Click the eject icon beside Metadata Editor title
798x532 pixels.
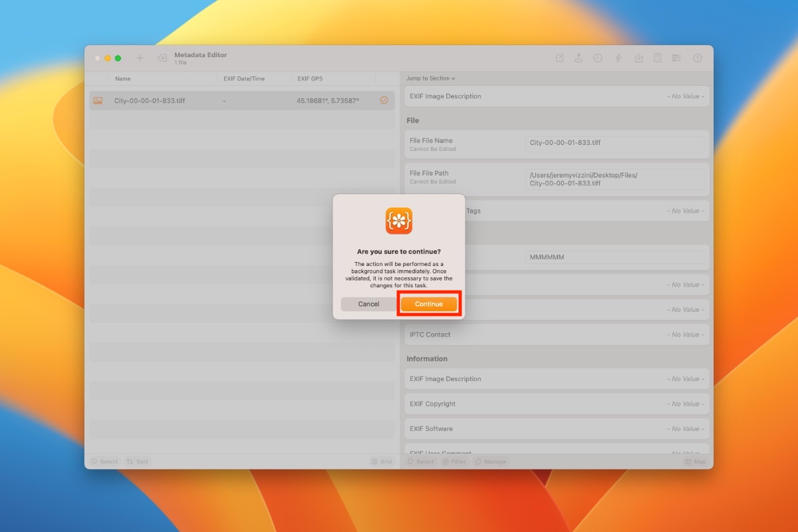pos(162,58)
